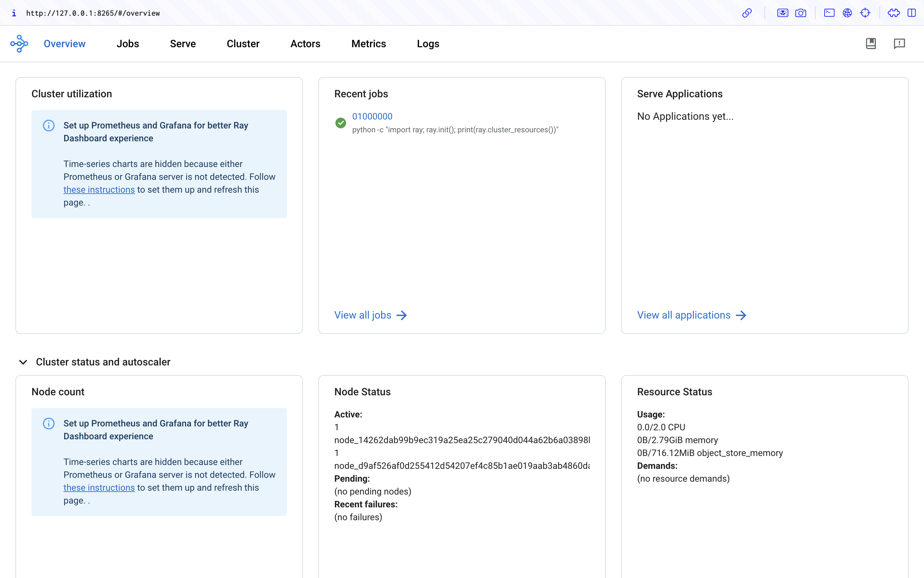The width and height of the screenshot is (924, 578).
Task: Click the Node count heading
Action: pyautogui.click(x=58, y=391)
